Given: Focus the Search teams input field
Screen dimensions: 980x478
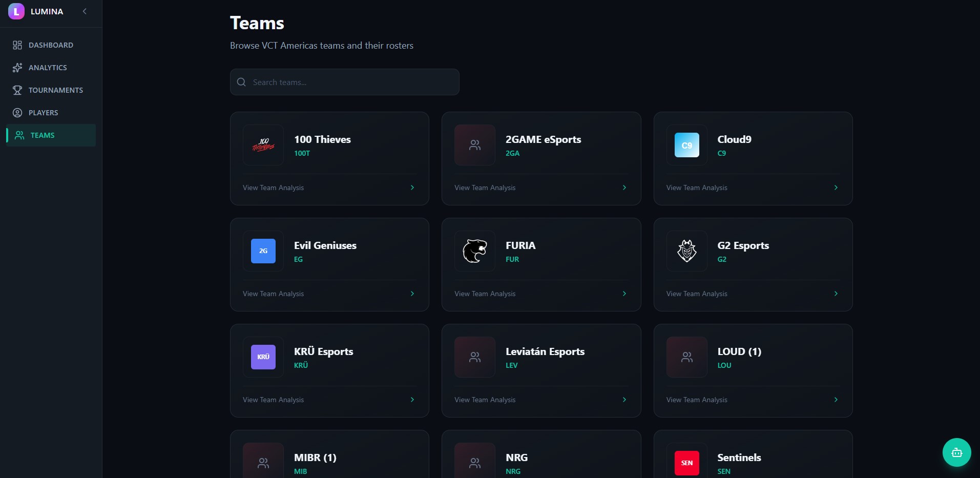Looking at the screenshot, I should (x=345, y=82).
